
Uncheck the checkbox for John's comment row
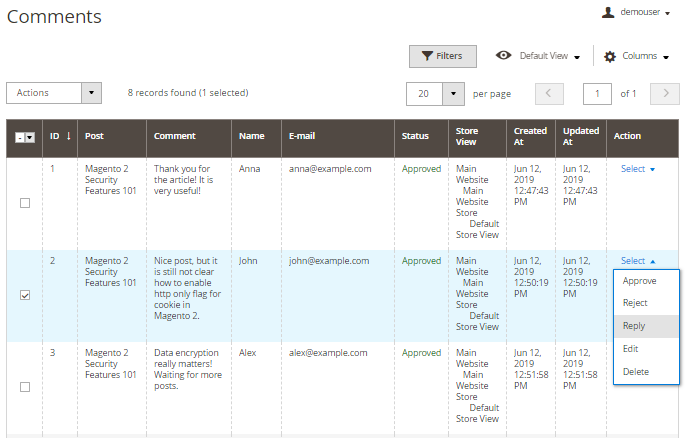click(25, 295)
